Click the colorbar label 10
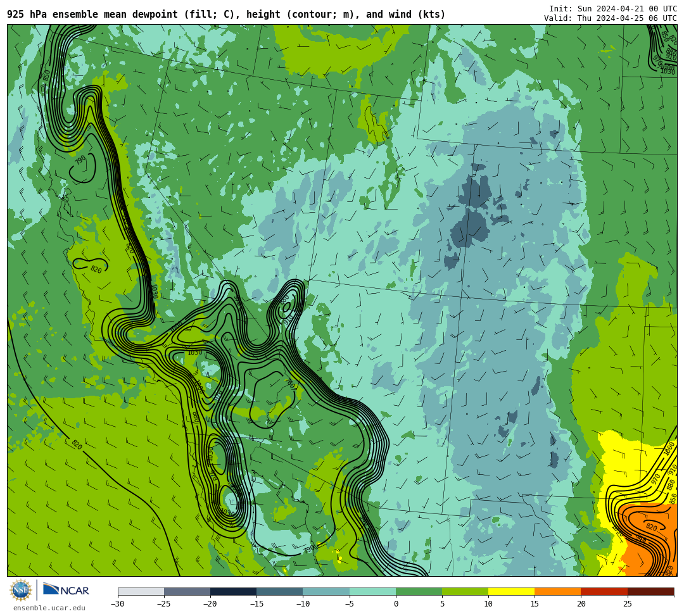This screenshot has width=684, height=616. click(x=488, y=604)
